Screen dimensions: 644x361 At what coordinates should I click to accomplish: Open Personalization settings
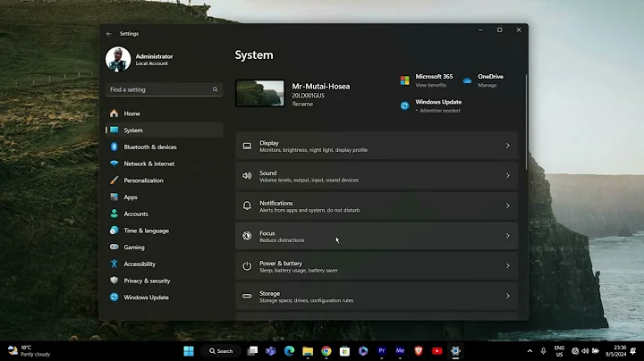click(165, 180)
